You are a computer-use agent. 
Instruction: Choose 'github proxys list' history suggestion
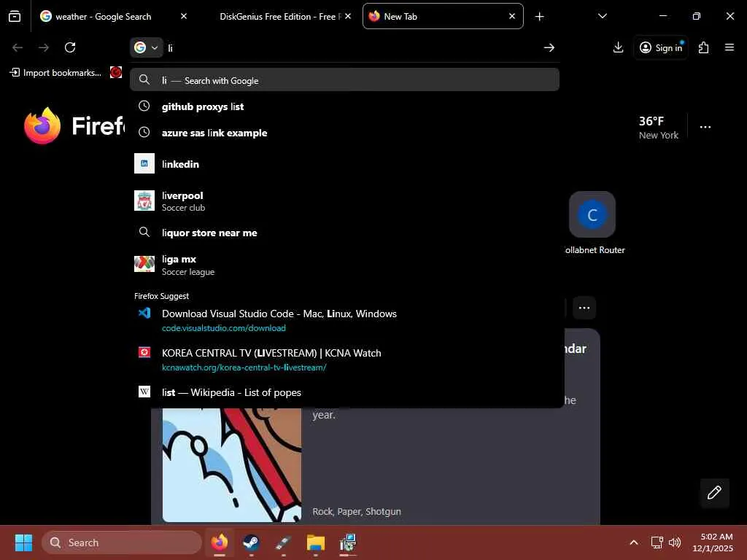pyautogui.click(x=344, y=106)
